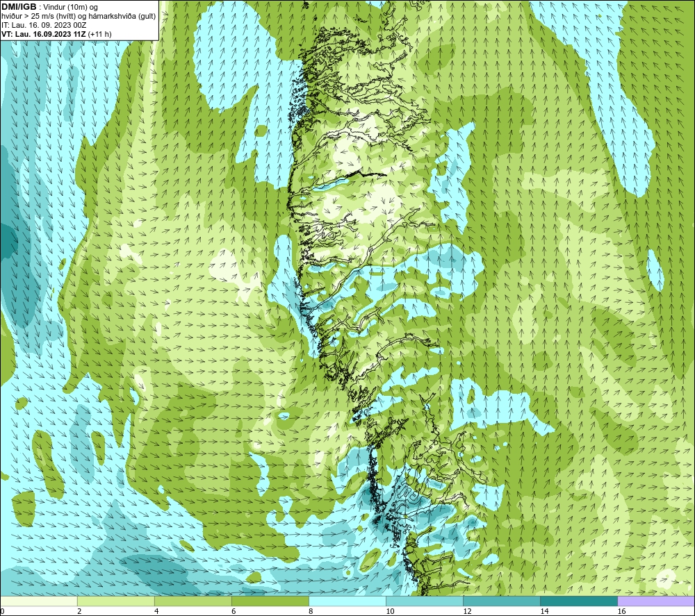Click the "(+11 h)" forecast offset text
695x616 pixels.
(x=100, y=34)
